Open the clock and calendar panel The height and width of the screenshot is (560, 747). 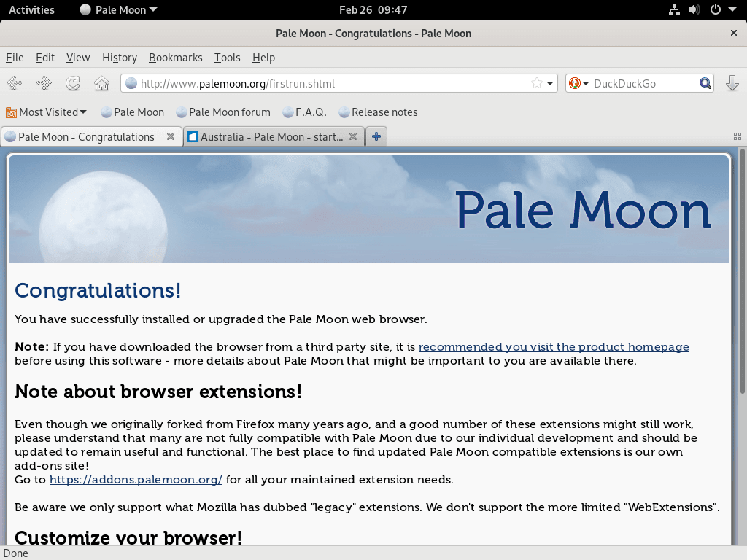pos(373,10)
